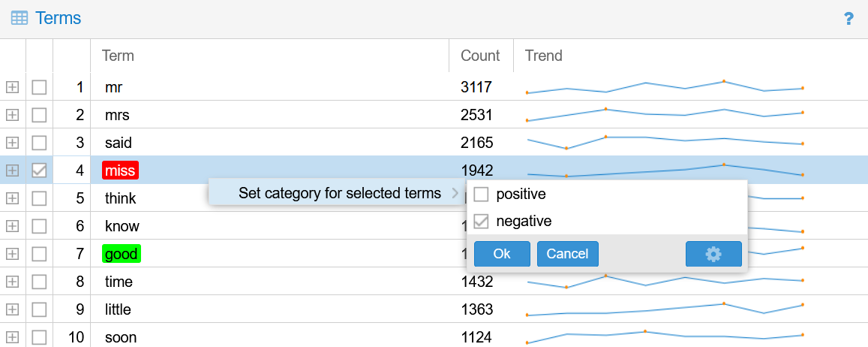Click the help question mark icon
The image size is (868, 347).
[848, 19]
